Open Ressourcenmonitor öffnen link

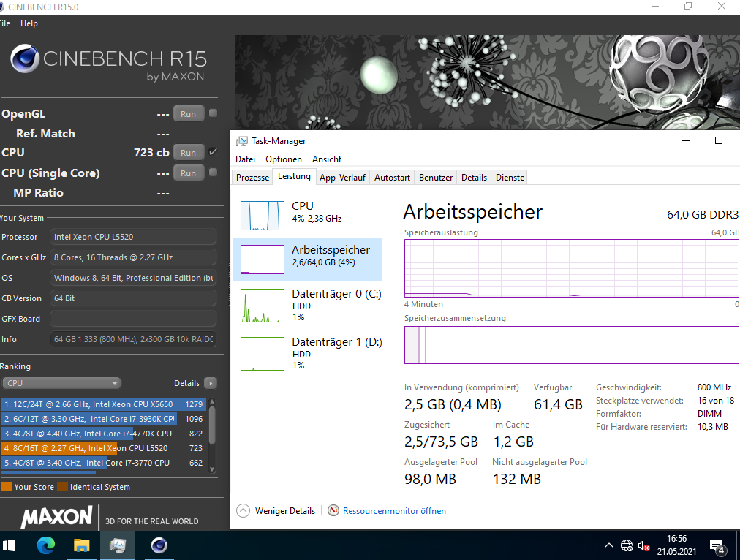394,511
